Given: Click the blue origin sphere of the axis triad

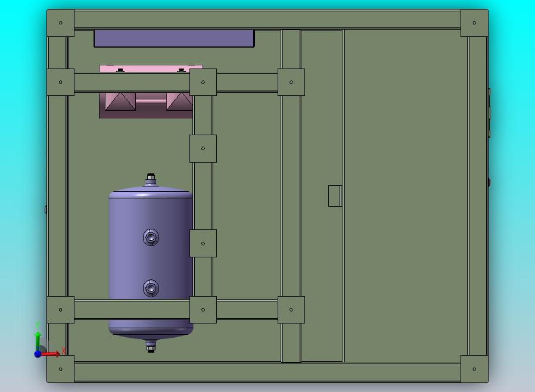Looking at the screenshot, I should click(x=38, y=354).
